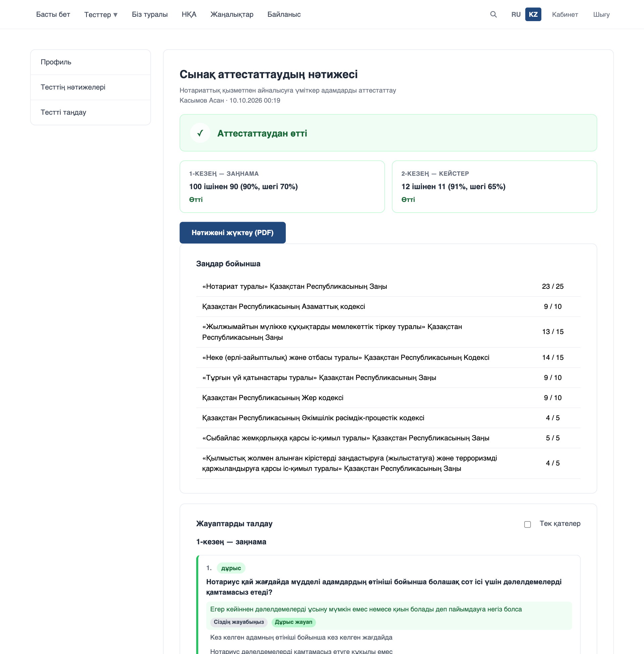Click the «Неке және отбасы туралы» row

pos(388,357)
